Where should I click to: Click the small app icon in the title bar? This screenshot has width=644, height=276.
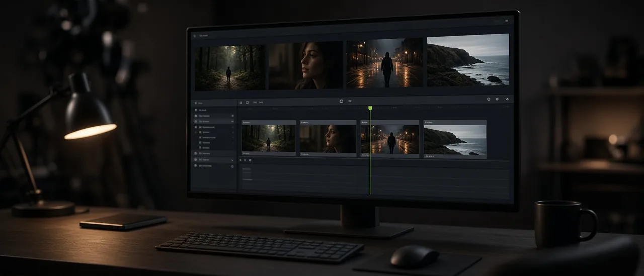[x=195, y=36]
